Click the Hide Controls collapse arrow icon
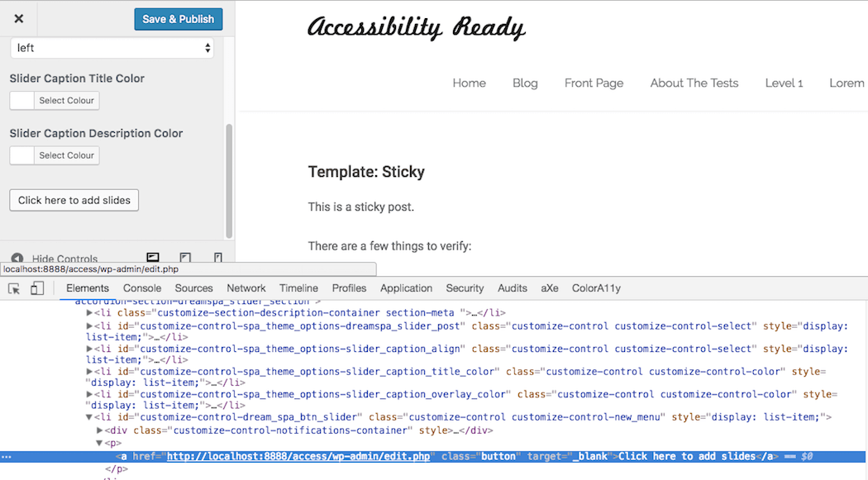The width and height of the screenshot is (868, 480). tap(17, 259)
